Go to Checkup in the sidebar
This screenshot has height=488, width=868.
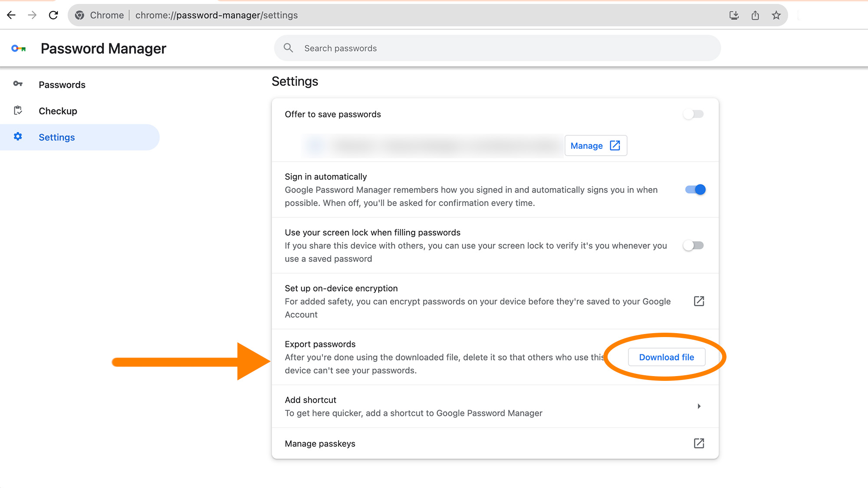coord(58,111)
